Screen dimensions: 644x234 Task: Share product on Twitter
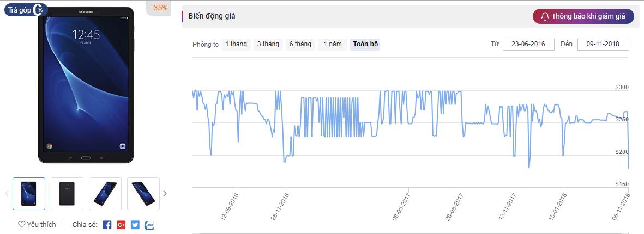point(135,225)
